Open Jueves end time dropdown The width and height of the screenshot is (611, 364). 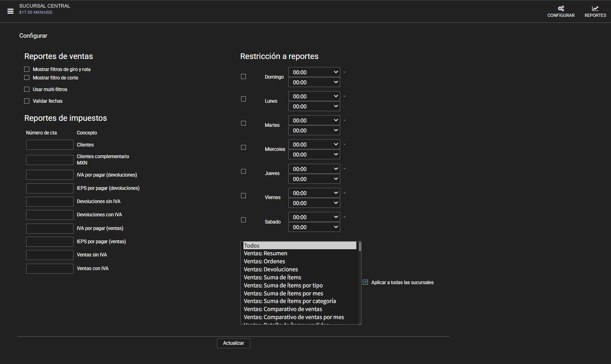tap(314, 179)
